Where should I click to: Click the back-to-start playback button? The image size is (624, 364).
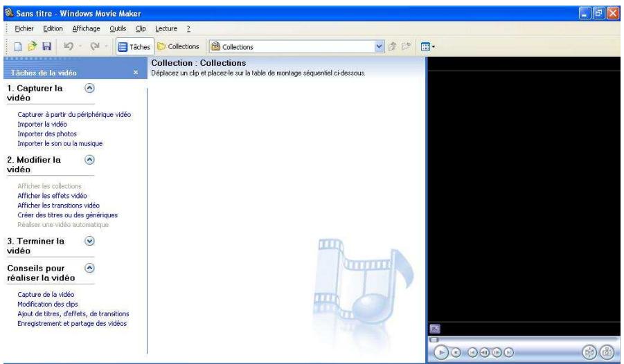472,352
